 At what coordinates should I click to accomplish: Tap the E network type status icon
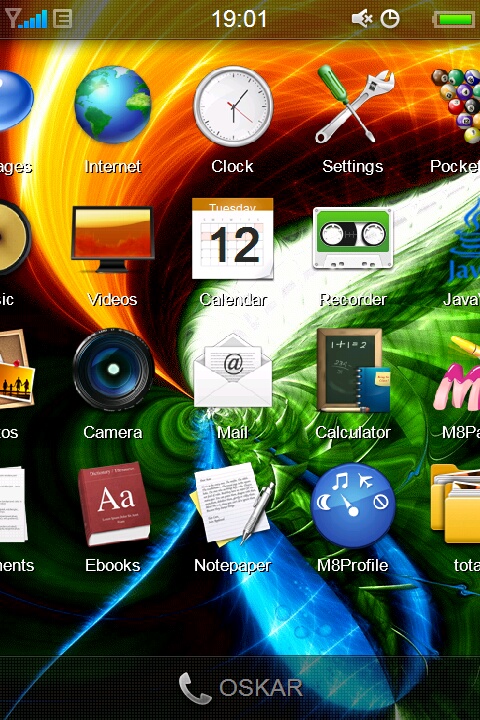[62, 19]
